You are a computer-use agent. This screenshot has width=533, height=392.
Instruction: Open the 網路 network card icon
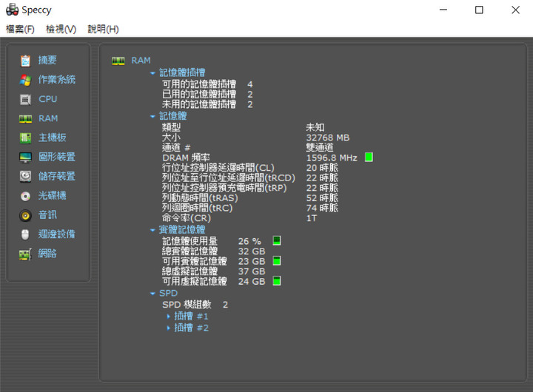click(x=25, y=254)
